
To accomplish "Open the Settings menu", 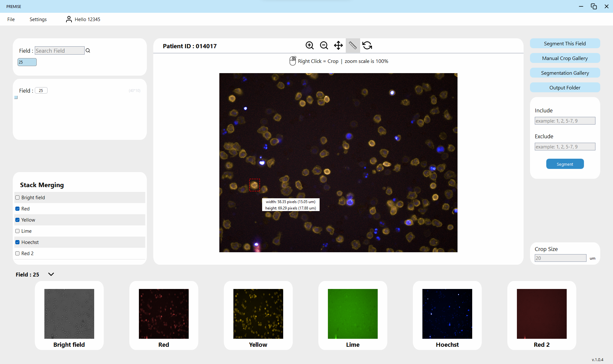I will click(x=38, y=19).
